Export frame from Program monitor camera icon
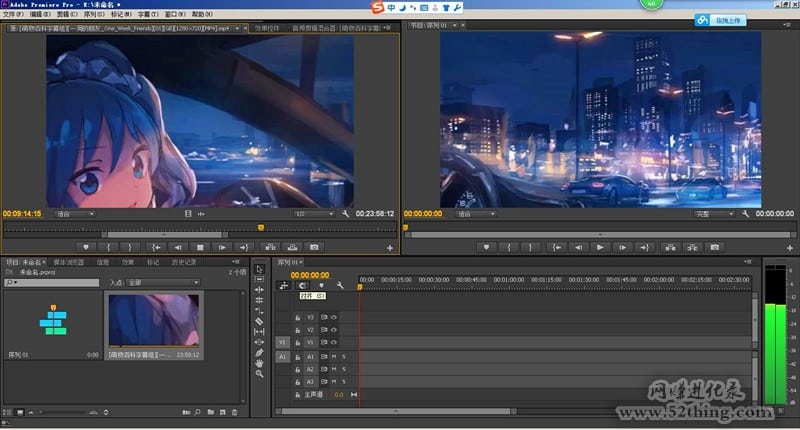 click(714, 247)
